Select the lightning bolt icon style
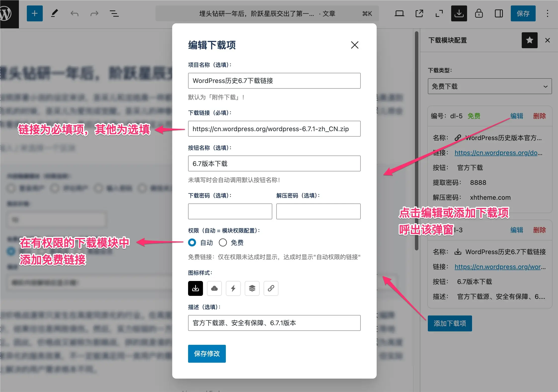Image resolution: width=558 pixels, height=392 pixels. point(233,288)
